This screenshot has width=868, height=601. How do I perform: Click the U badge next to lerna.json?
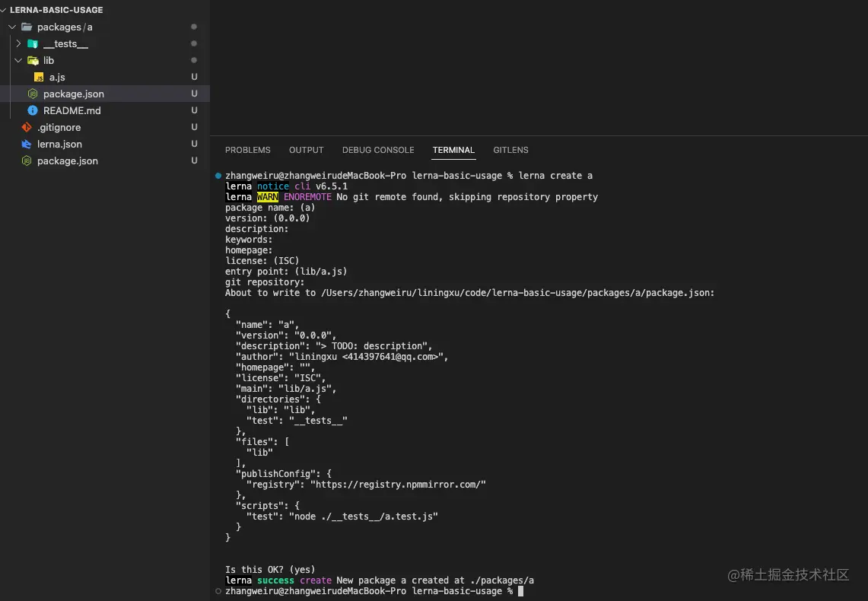[x=194, y=144]
